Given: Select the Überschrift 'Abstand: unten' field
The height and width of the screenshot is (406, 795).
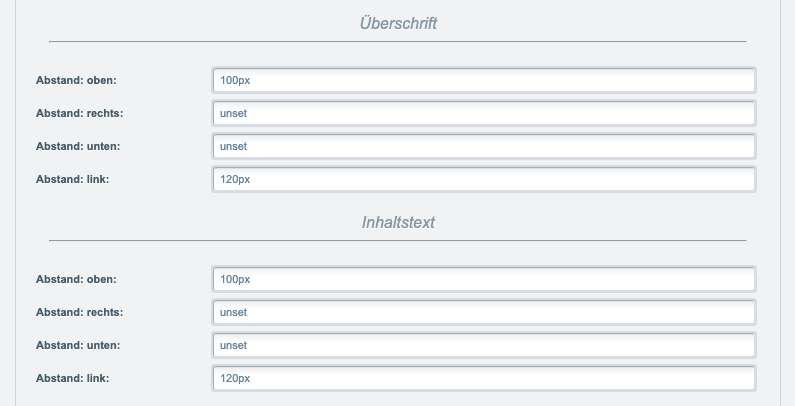Looking at the screenshot, I should (x=484, y=146).
